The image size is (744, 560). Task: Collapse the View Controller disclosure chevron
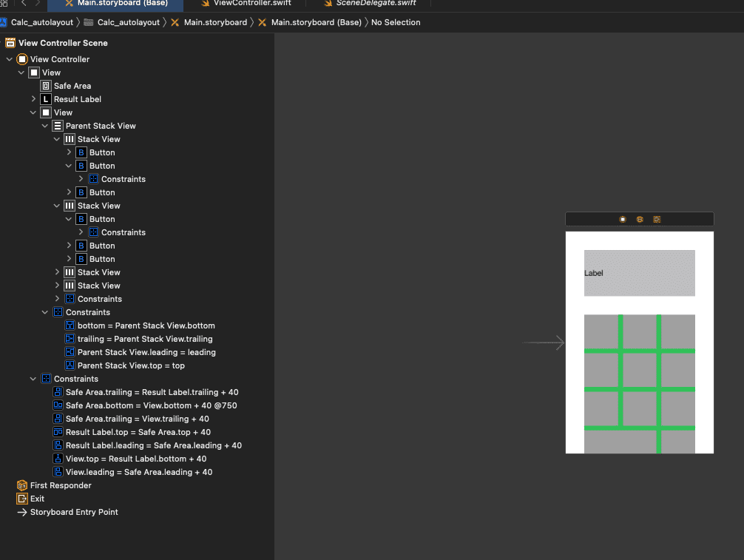point(10,59)
